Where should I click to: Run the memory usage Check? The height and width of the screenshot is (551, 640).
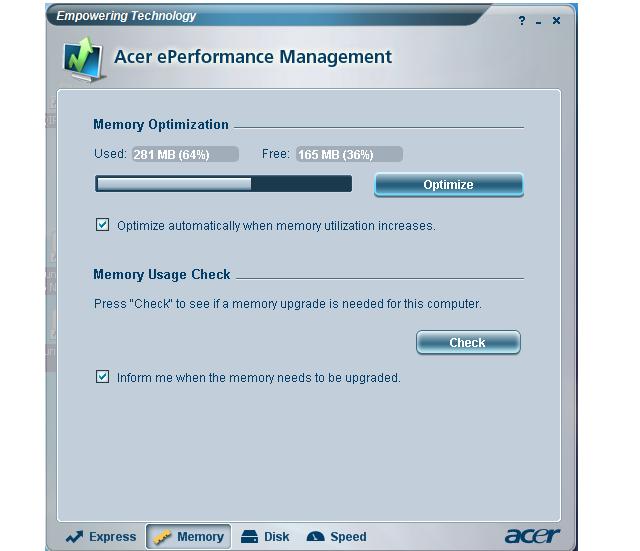pos(468,342)
